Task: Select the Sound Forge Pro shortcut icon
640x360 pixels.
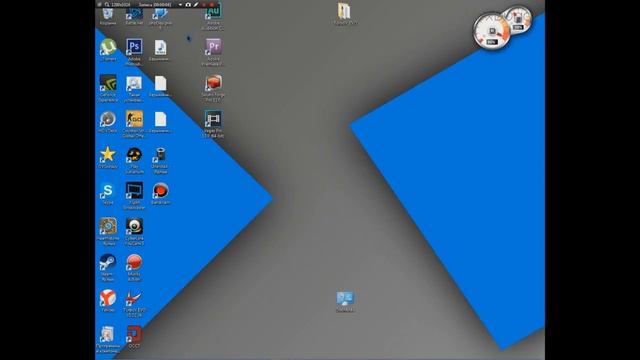Action: (x=213, y=83)
